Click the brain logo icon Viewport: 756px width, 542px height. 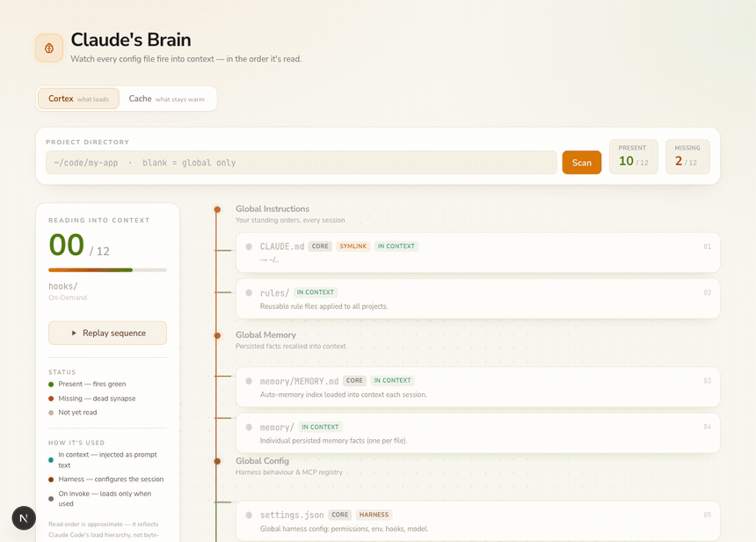pos(48,48)
